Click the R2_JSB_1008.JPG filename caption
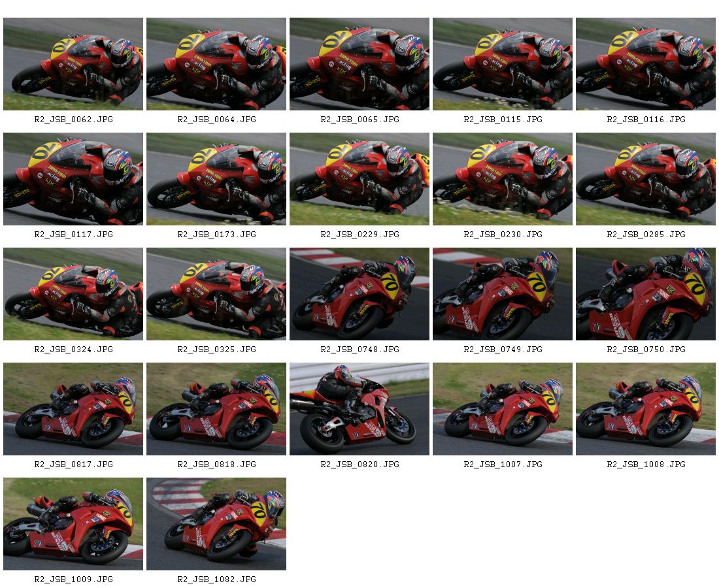 [646, 465]
